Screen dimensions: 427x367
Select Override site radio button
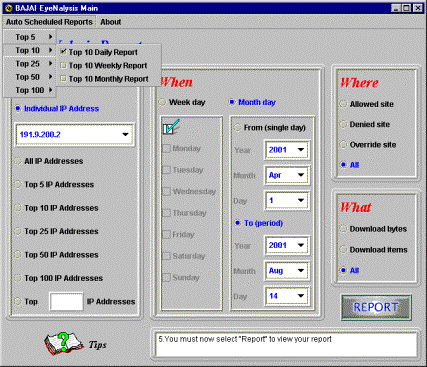(x=343, y=145)
